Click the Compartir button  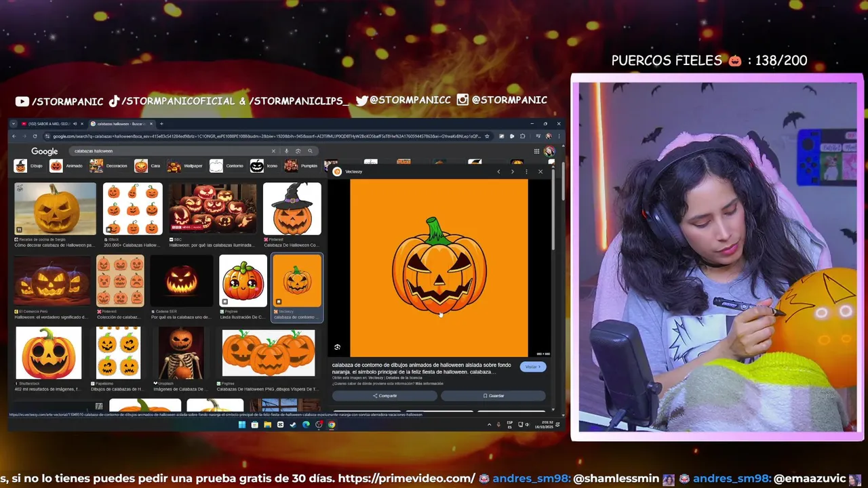[x=384, y=396]
